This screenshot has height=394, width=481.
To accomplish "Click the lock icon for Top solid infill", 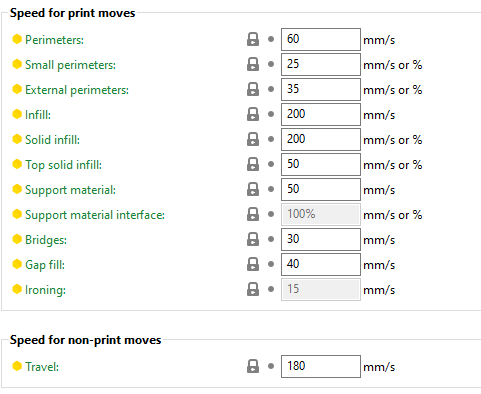I will [253, 164].
